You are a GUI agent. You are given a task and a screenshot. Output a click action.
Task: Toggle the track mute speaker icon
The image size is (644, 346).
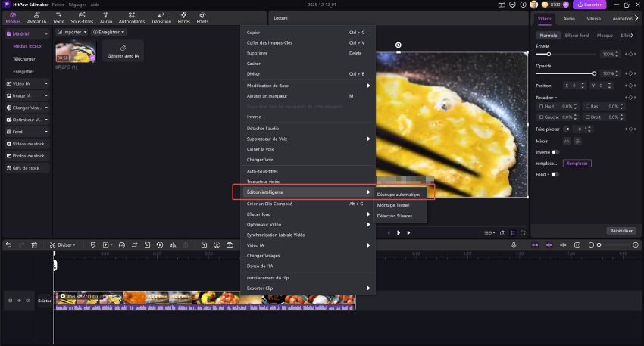[28, 301]
